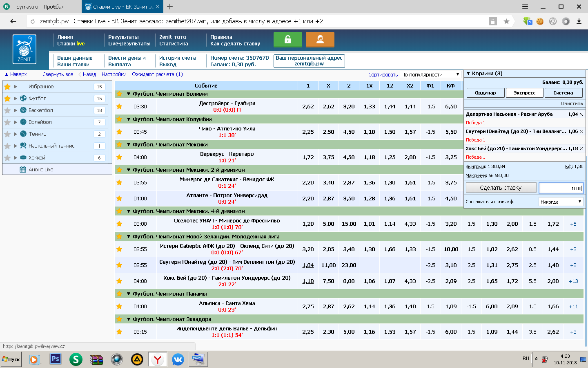Click the bet amount input field
This screenshot has width=588, height=368.
point(561,188)
